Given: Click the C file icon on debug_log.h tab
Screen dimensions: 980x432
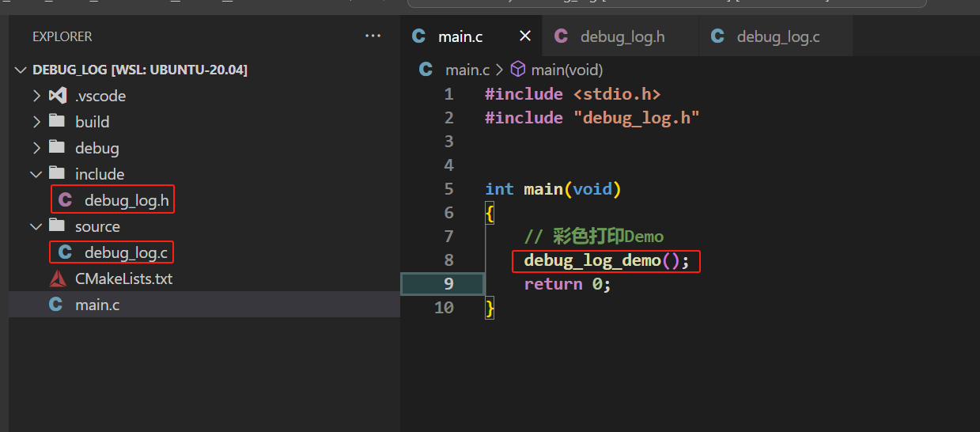Looking at the screenshot, I should (561, 36).
